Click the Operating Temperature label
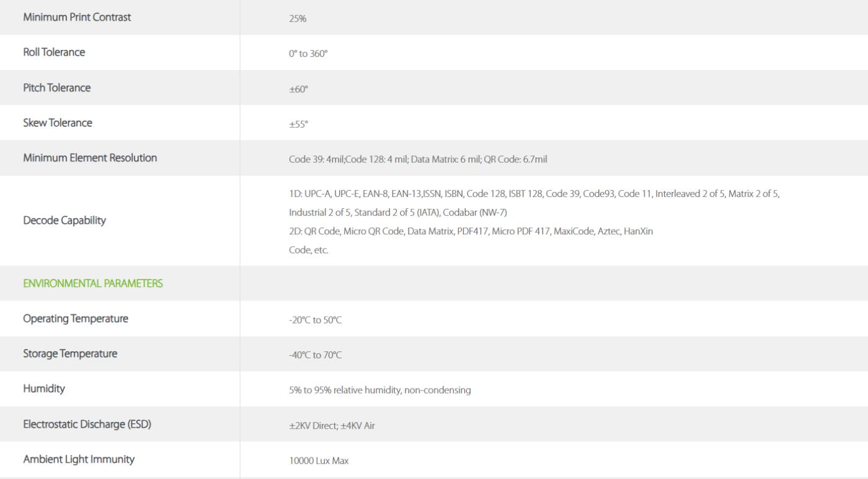Image resolution: width=868 pixels, height=479 pixels. (x=76, y=319)
